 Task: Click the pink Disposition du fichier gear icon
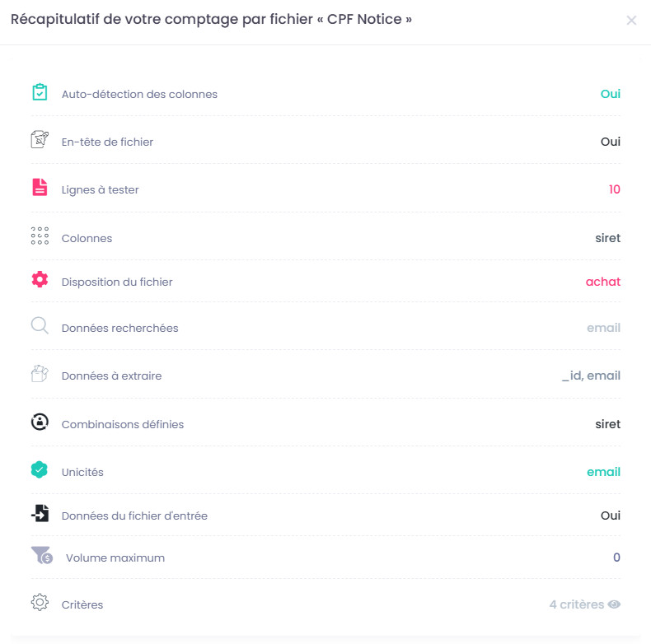click(x=40, y=280)
